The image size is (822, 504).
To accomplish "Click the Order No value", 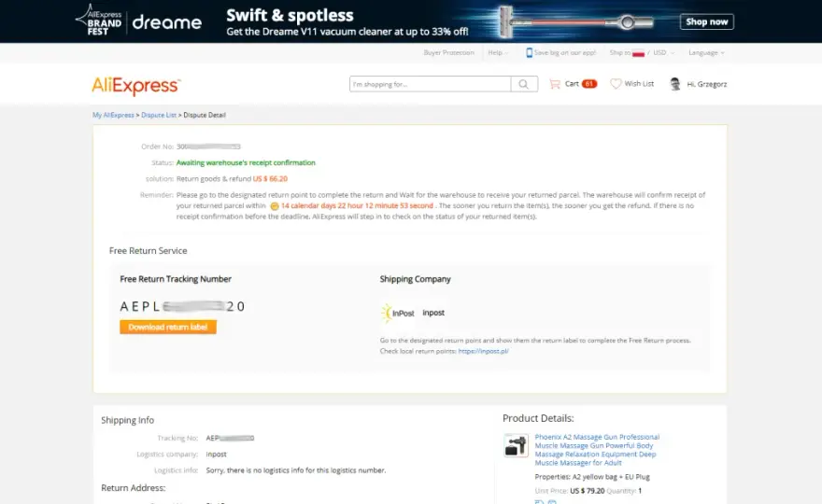I will pyautogui.click(x=208, y=147).
